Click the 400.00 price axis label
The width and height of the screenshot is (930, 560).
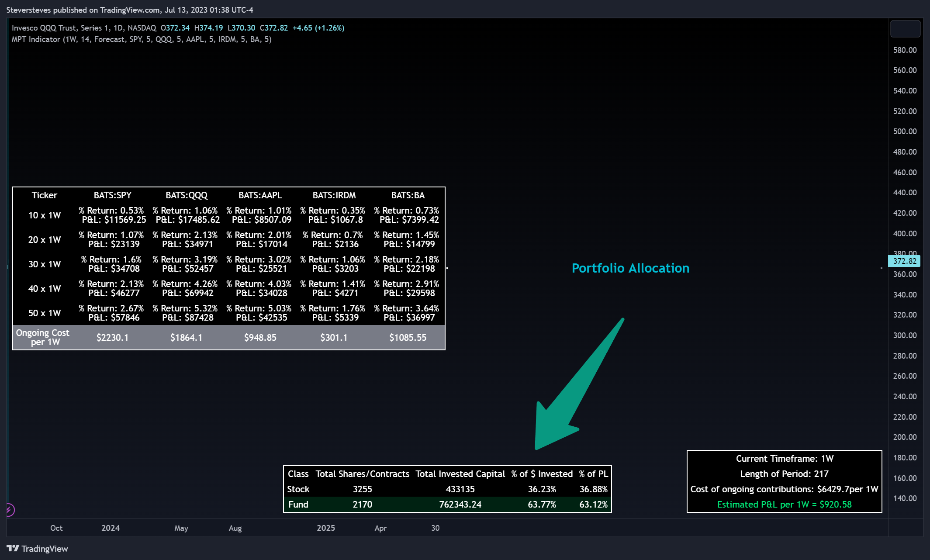click(905, 234)
